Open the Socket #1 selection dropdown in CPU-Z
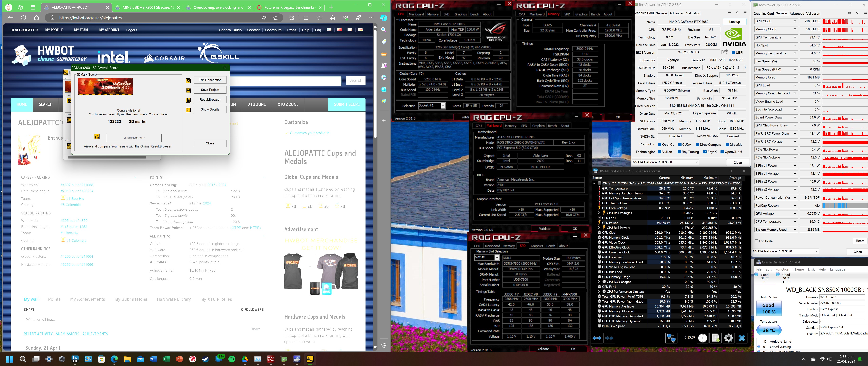This screenshot has height=366, width=868. click(x=443, y=106)
